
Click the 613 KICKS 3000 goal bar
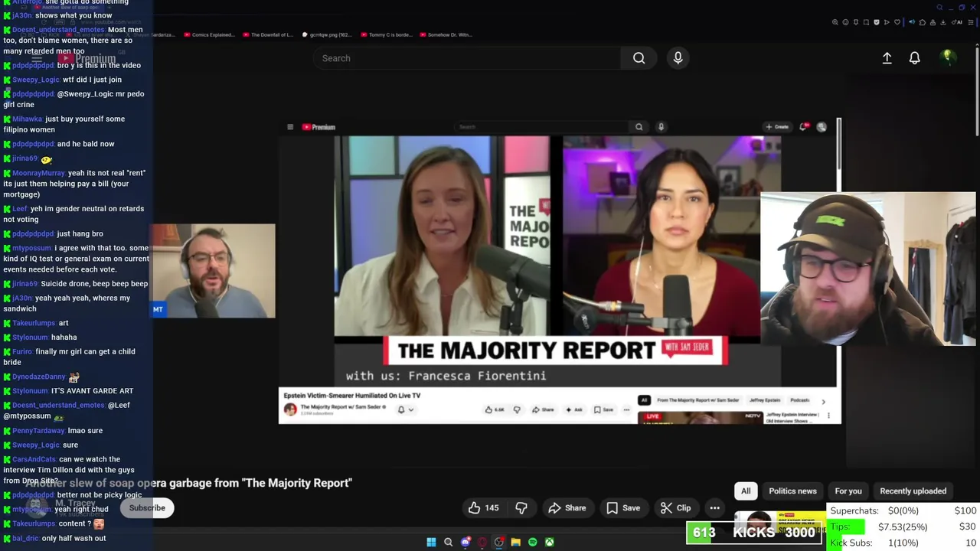756,533
